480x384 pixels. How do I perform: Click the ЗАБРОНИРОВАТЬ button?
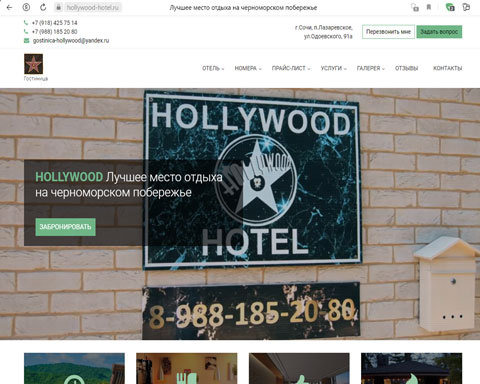[65, 227]
